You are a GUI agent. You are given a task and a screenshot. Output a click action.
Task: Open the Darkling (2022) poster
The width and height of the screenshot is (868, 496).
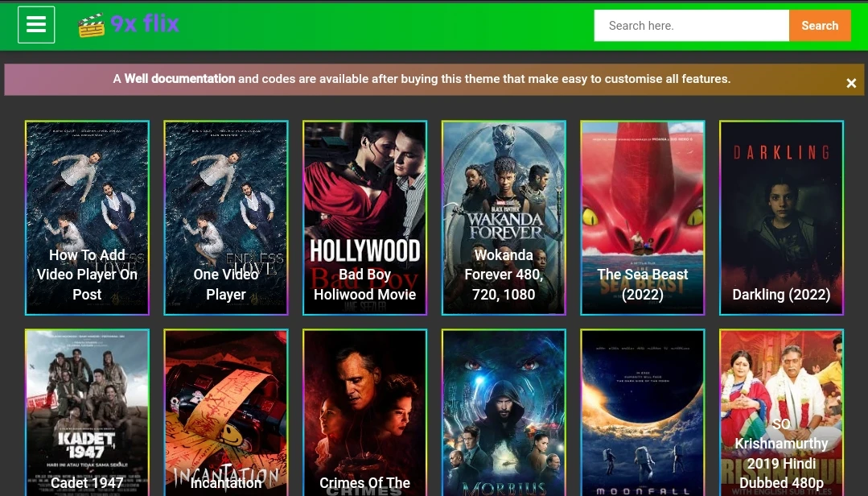(780, 217)
